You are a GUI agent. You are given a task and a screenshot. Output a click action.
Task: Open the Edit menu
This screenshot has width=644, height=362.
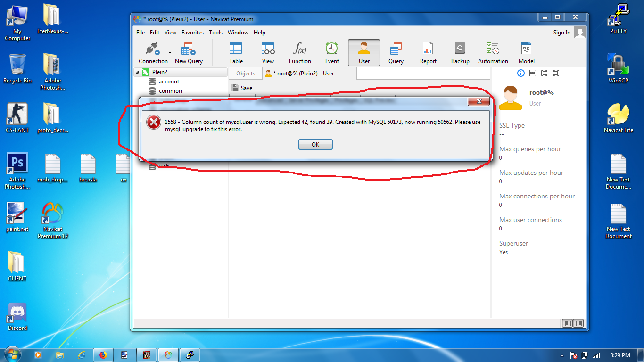155,33
